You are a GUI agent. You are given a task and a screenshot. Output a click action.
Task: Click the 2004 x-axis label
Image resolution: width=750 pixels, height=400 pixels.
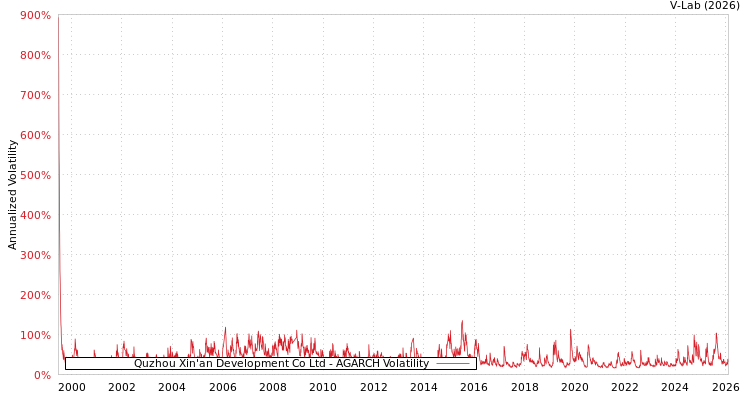tap(172, 387)
